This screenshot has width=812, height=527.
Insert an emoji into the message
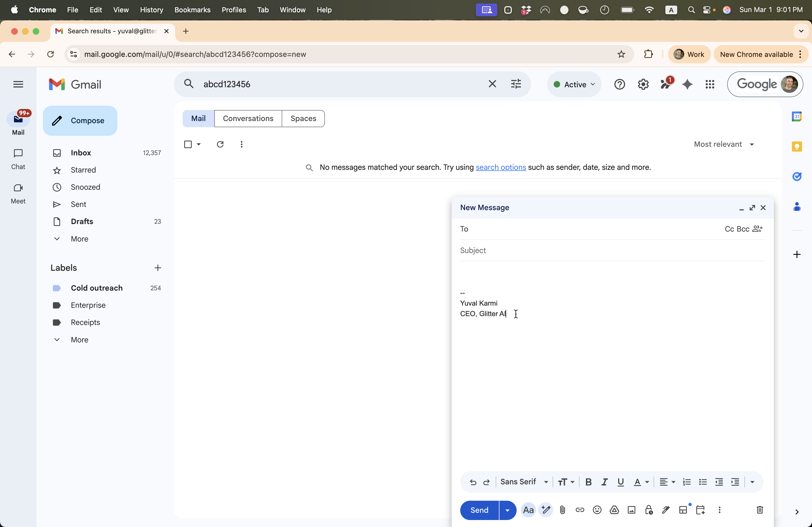click(597, 510)
